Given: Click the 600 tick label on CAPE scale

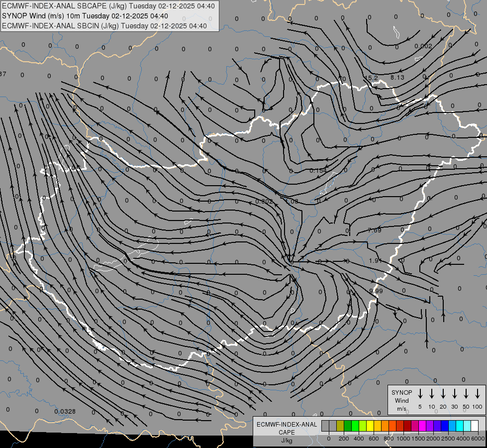Looking at the screenshot, I should 374,439.
